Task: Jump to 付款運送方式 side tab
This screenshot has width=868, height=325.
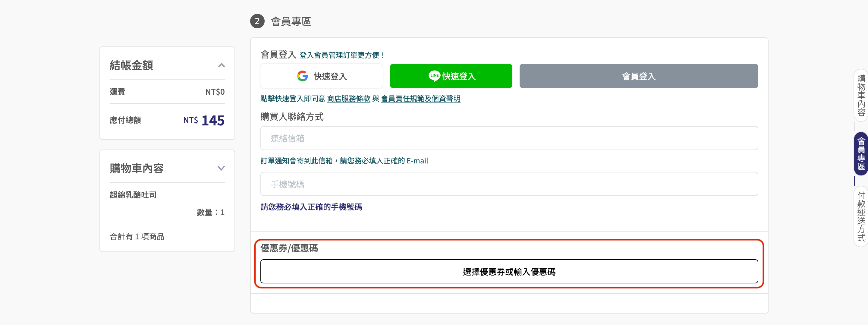Action: (x=861, y=216)
